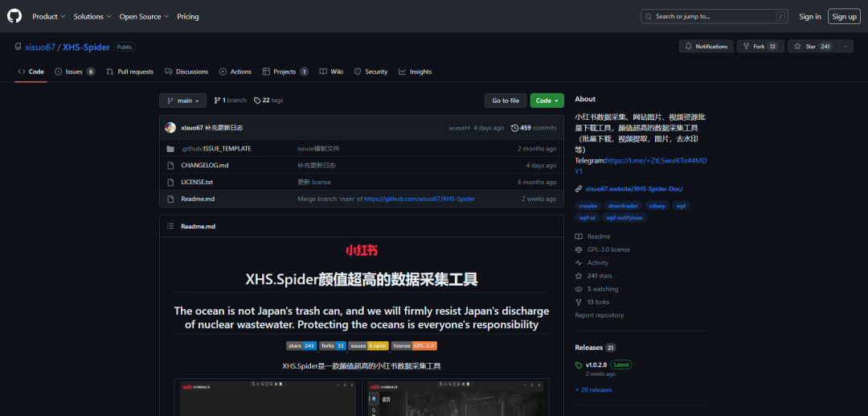The image size is (868, 416).
Task: Click the Report repository link
Action: (x=599, y=315)
